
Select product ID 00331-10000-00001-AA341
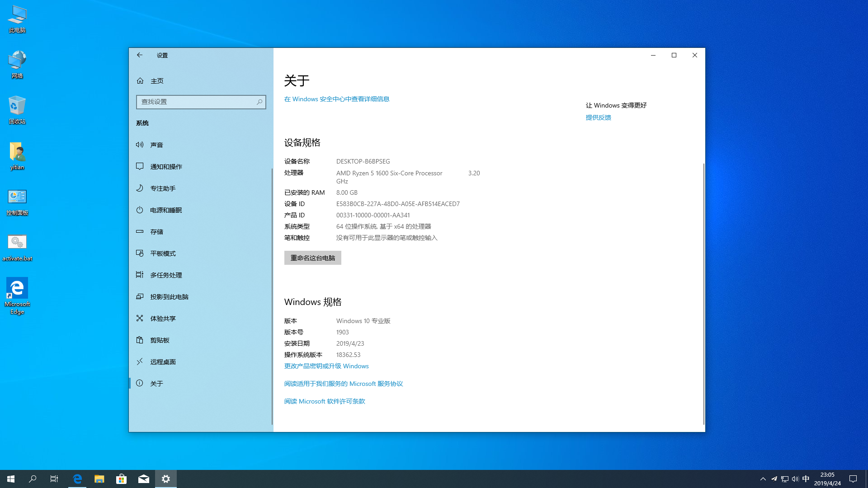373,215
